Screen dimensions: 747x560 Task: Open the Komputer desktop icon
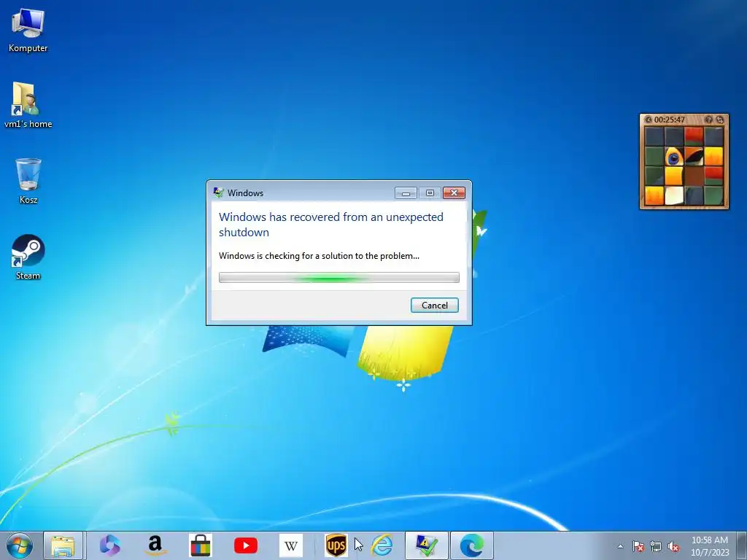click(28, 29)
